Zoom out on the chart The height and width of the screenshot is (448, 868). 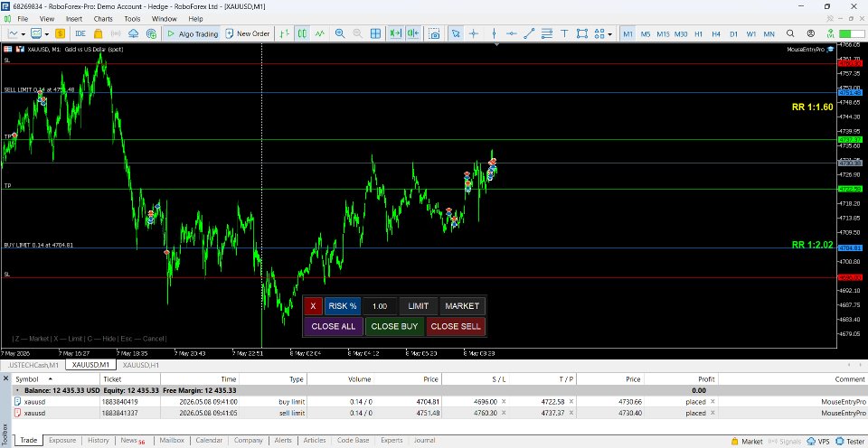click(358, 33)
